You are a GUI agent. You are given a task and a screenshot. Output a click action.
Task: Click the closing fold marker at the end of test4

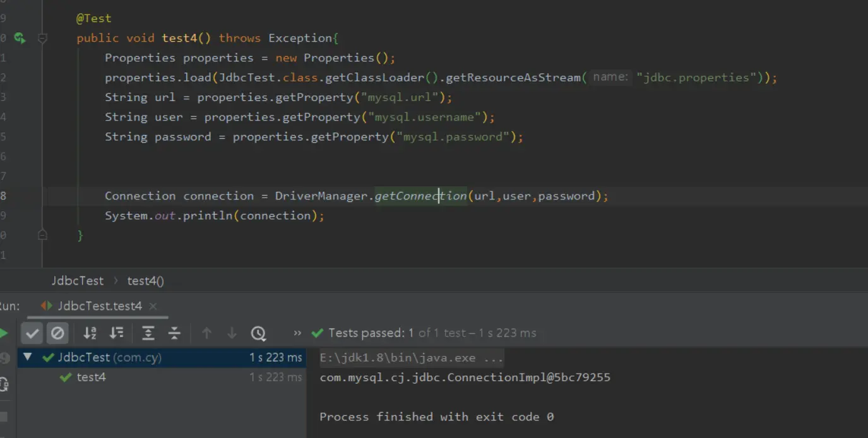point(42,235)
